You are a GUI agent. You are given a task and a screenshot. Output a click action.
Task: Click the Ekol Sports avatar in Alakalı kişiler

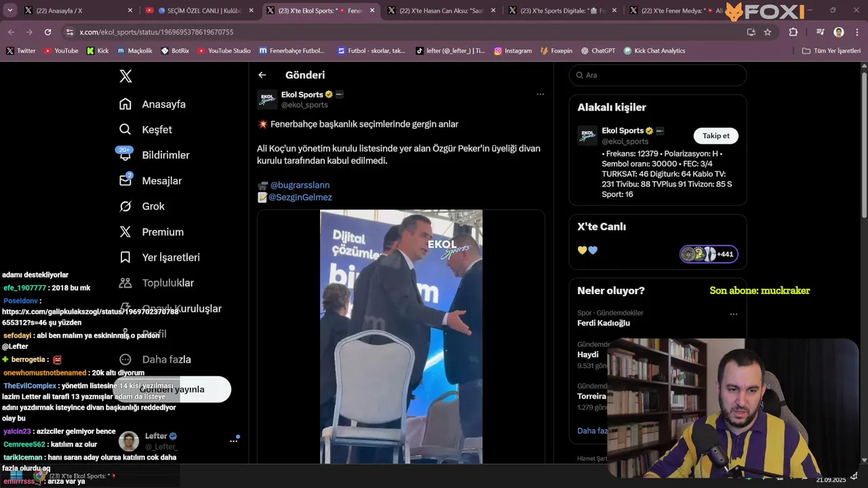click(x=587, y=136)
